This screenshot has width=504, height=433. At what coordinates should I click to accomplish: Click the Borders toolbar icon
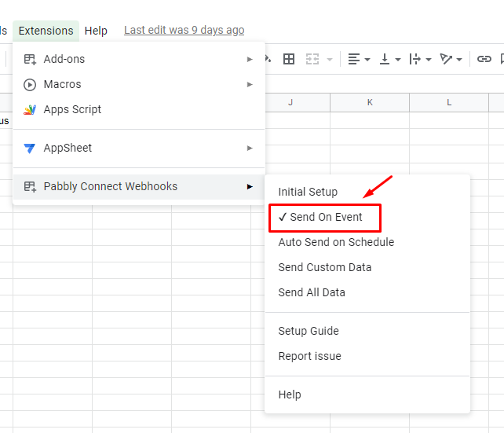coord(289,59)
